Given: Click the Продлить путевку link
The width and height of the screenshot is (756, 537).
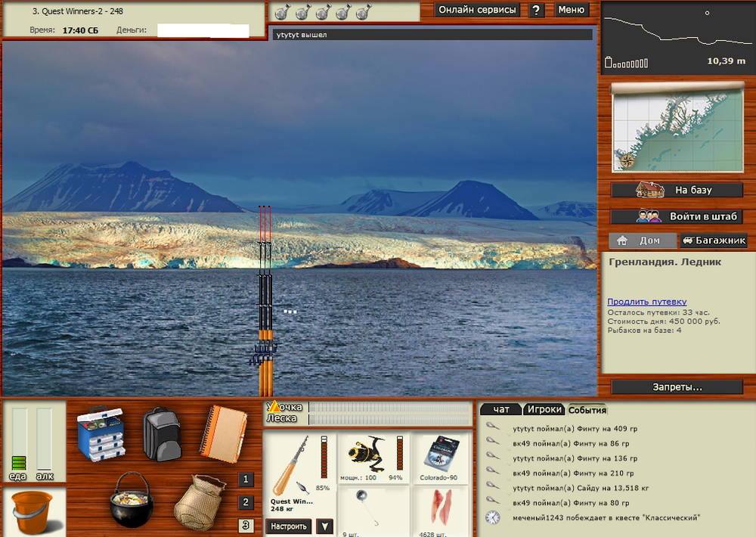Looking at the screenshot, I should [x=646, y=302].
